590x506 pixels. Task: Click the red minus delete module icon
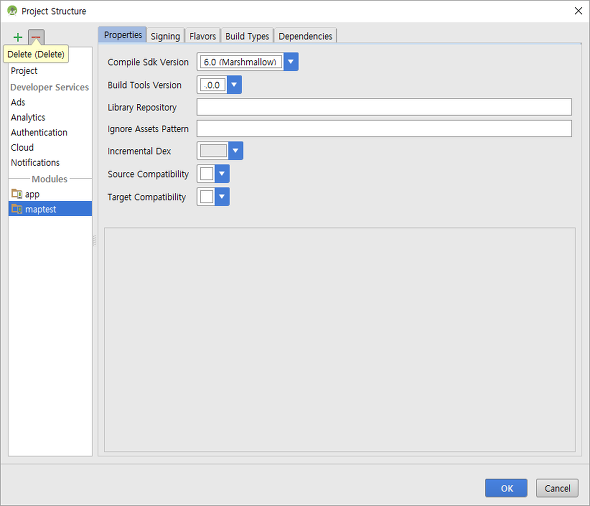click(36, 37)
